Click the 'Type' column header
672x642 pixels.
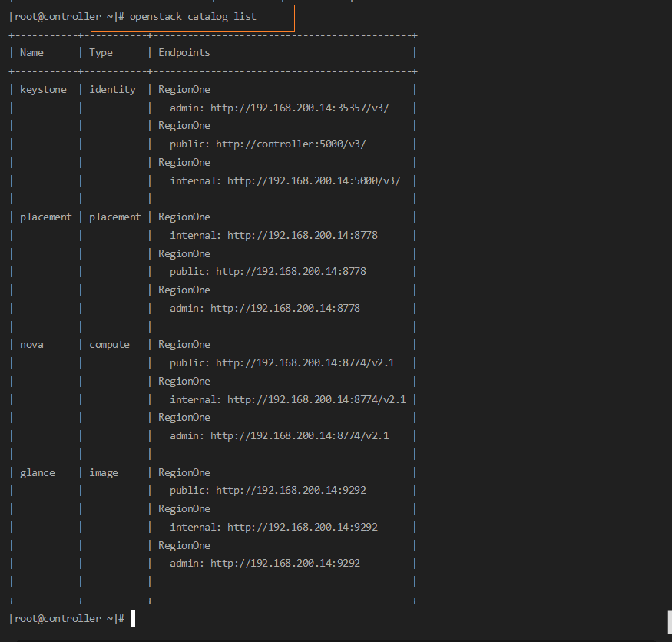[101, 53]
